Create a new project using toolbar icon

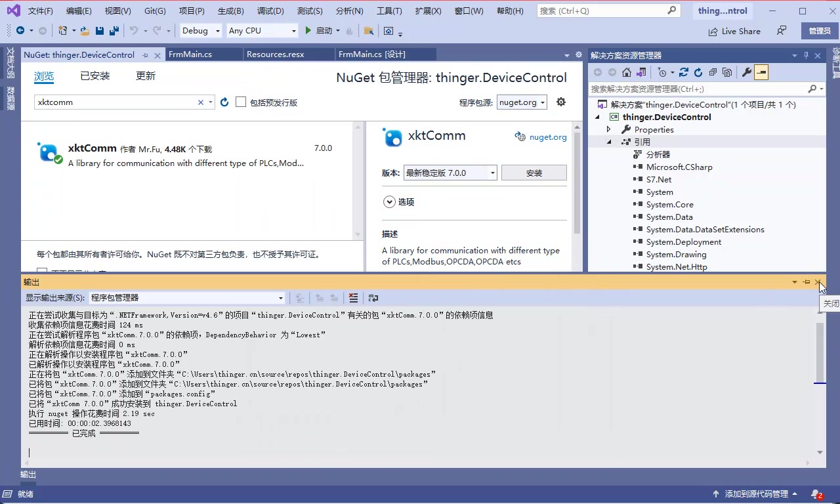(x=62, y=31)
